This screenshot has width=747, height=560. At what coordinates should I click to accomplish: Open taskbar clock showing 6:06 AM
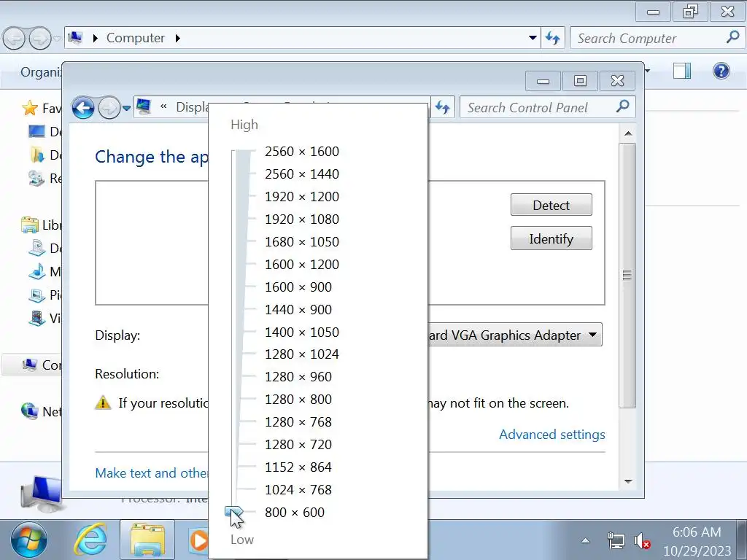(697, 541)
